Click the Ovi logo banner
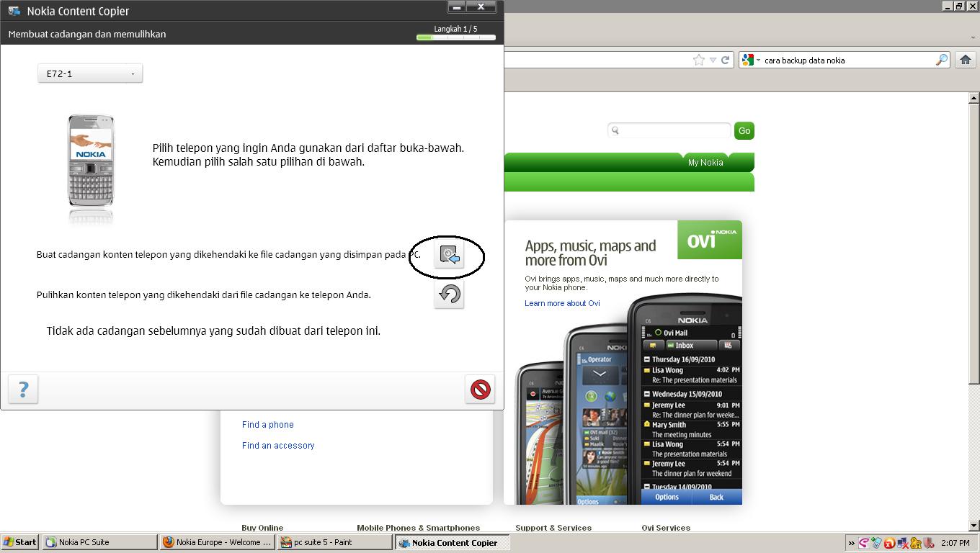Image resolution: width=980 pixels, height=553 pixels. (x=710, y=240)
